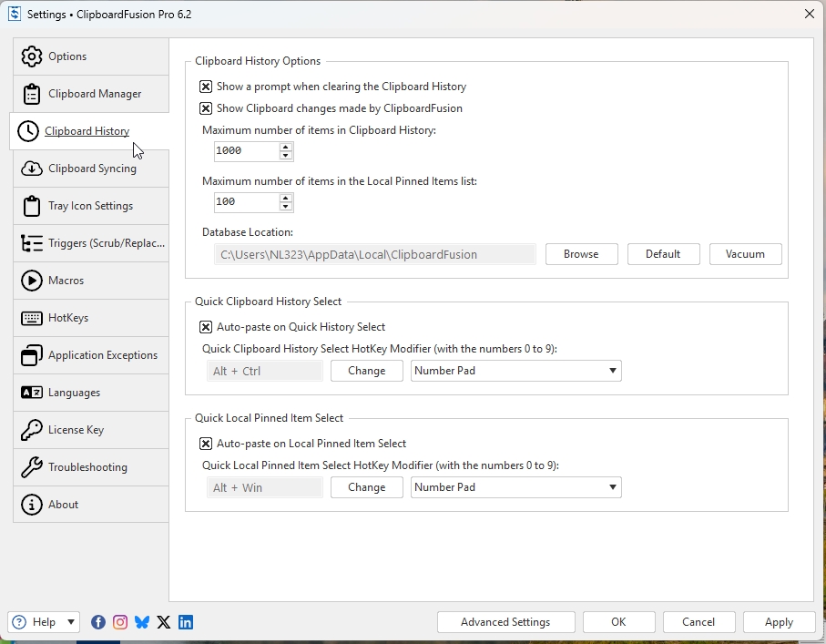This screenshot has height=644, width=826.
Task: Open Advanced Settings
Action: point(505,622)
